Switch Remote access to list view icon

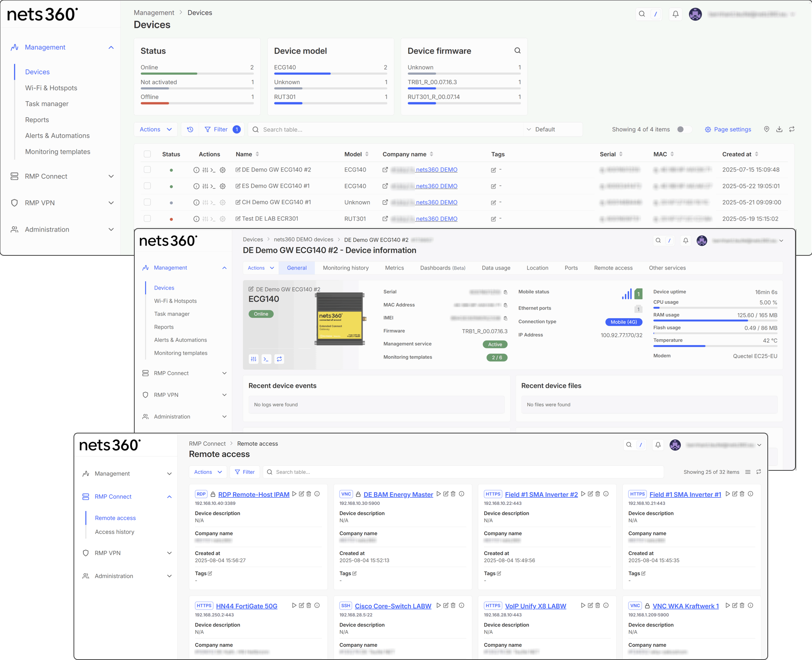pyautogui.click(x=748, y=472)
